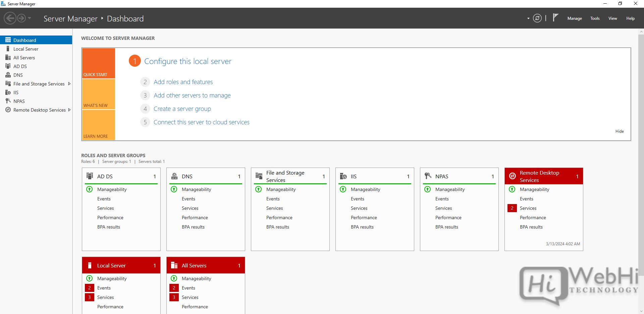Click the IIS icon in sidebar
This screenshot has width=644, height=314.
[8, 92]
